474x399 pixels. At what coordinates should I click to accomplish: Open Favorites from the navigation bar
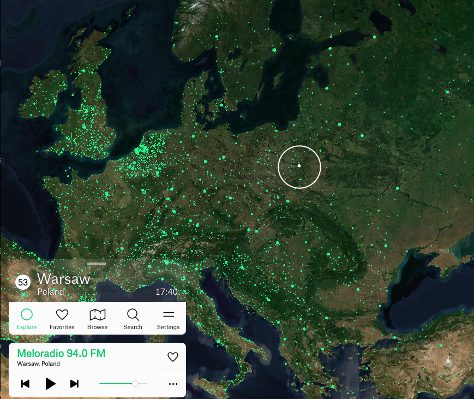pyautogui.click(x=62, y=314)
